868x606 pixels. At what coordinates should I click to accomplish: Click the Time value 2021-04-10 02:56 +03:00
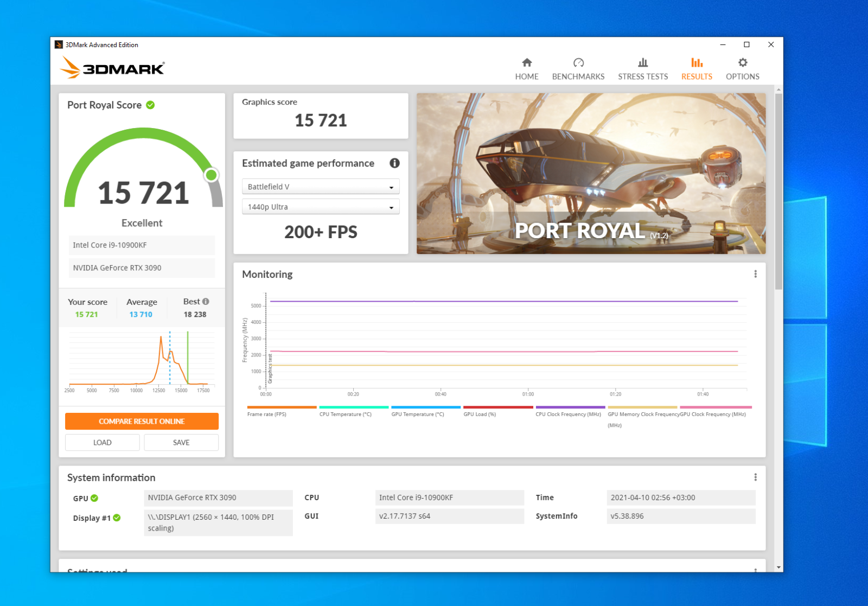click(681, 497)
